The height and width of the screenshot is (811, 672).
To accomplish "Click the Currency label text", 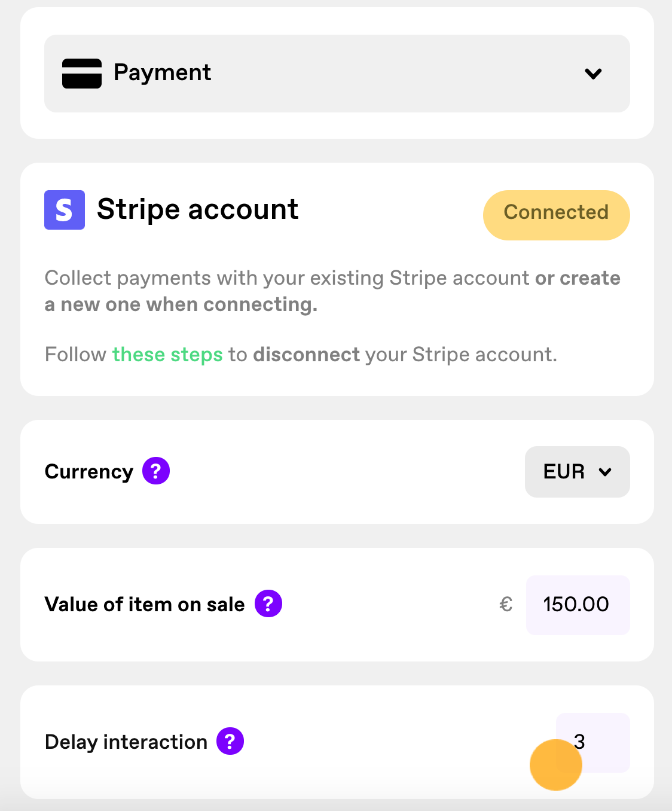I will (89, 472).
